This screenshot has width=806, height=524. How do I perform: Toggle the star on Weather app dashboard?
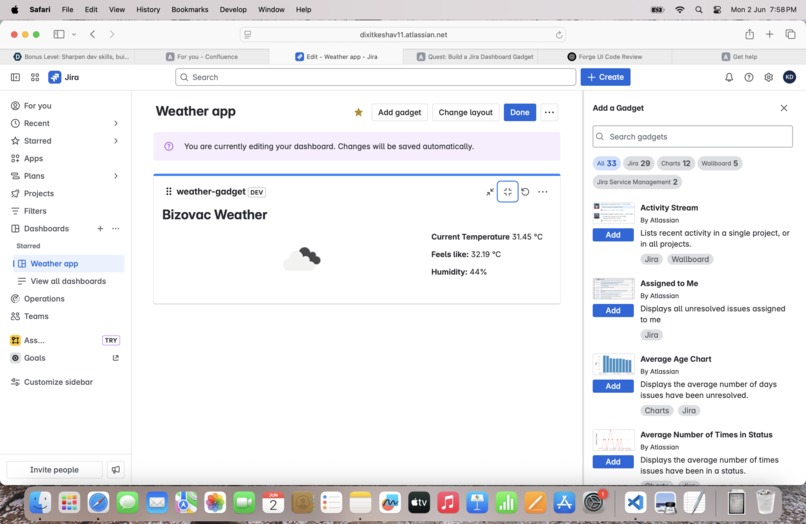(x=358, y=112)
